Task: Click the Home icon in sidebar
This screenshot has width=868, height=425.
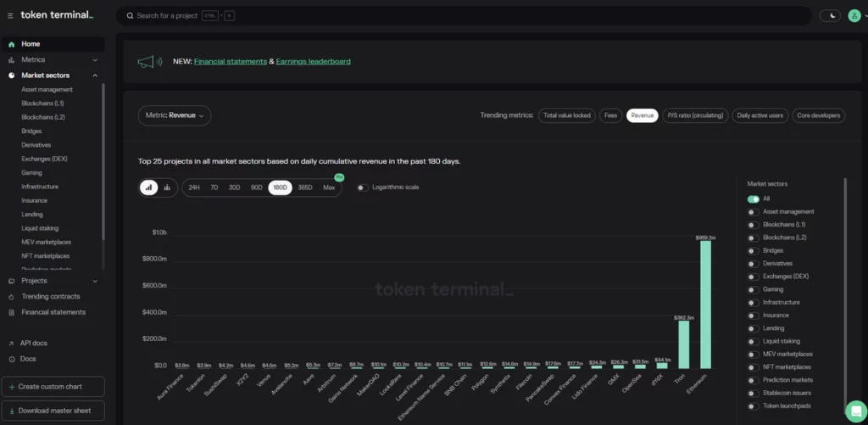Action: point(11,44)
